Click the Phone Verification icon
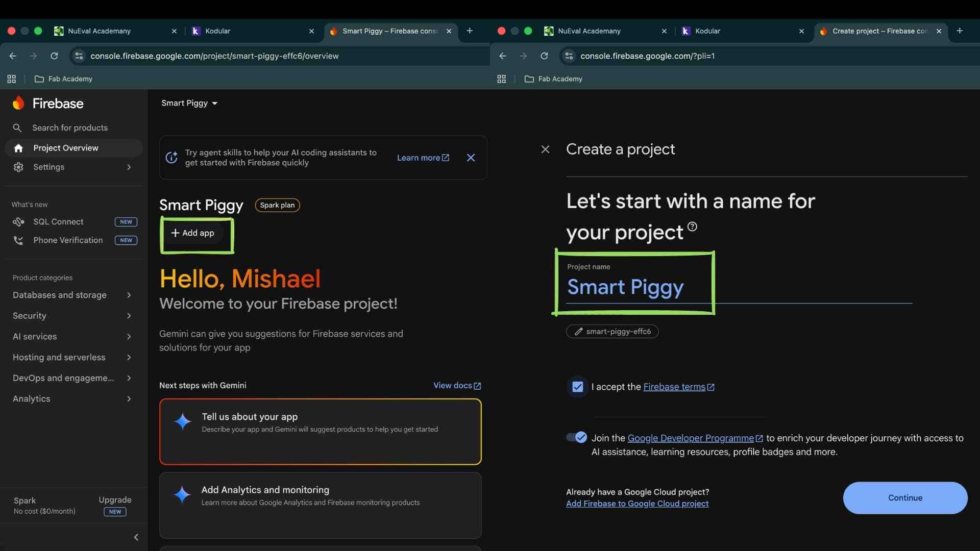980x551 pixels. point(18,240)
